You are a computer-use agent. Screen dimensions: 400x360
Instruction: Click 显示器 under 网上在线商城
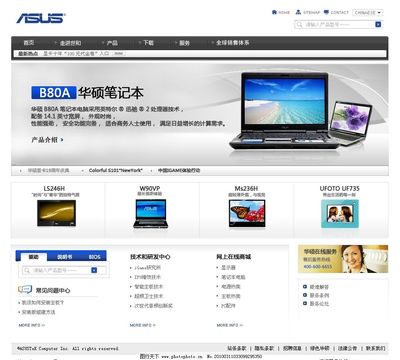point(228,268)
